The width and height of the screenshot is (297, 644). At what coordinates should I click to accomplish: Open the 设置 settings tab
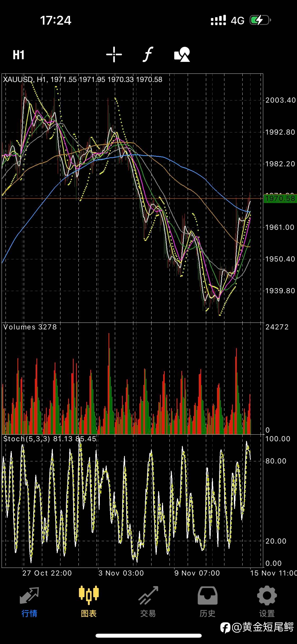267,601
